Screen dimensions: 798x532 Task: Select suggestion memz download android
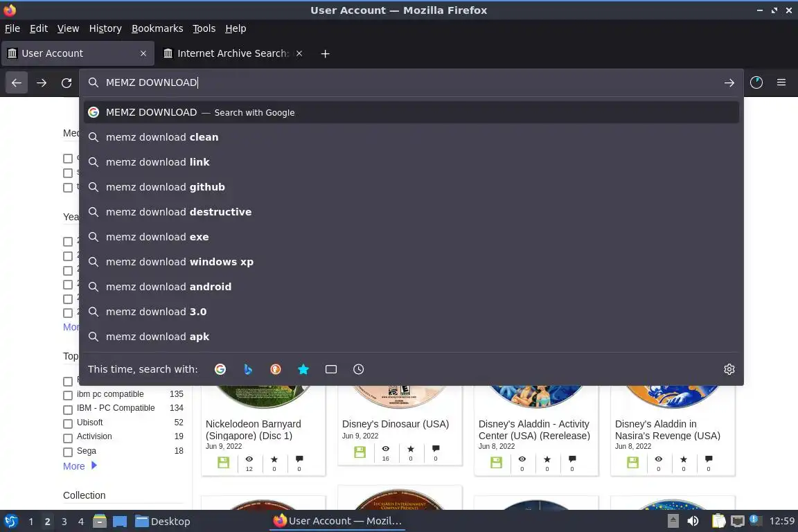point(411,287)
